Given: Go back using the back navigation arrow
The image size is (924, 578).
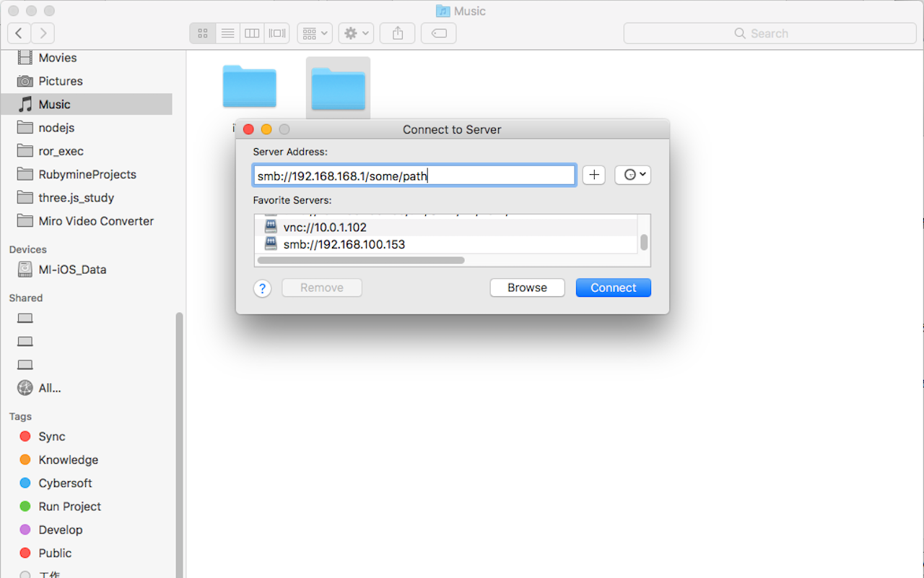Looking at the screenshot, I should (19, 33).
